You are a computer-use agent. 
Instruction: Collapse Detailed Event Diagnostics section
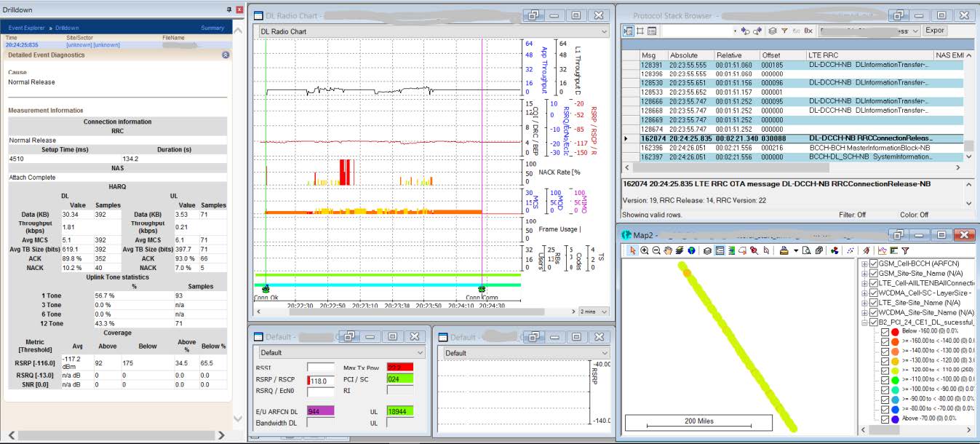click(x=226, y=55)
